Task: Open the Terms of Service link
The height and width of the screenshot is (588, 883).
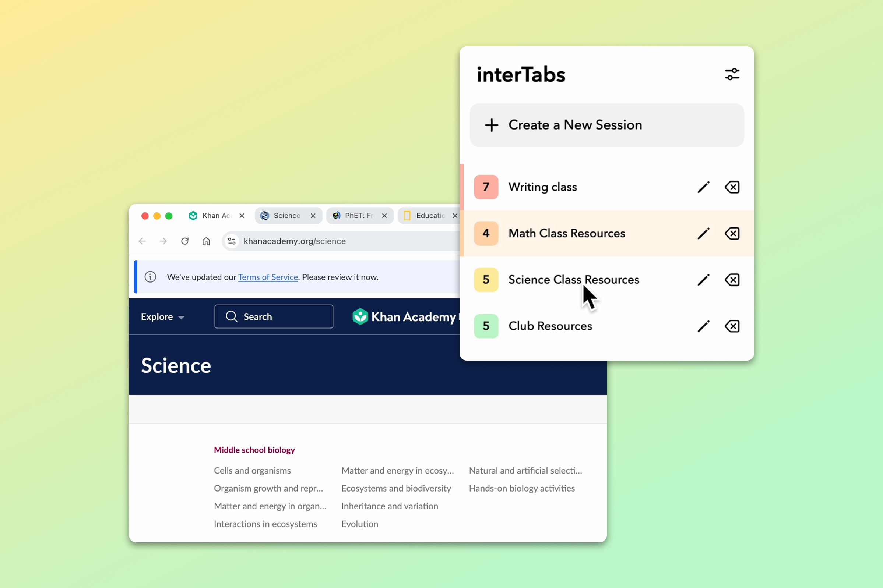Action: [268, 277]
